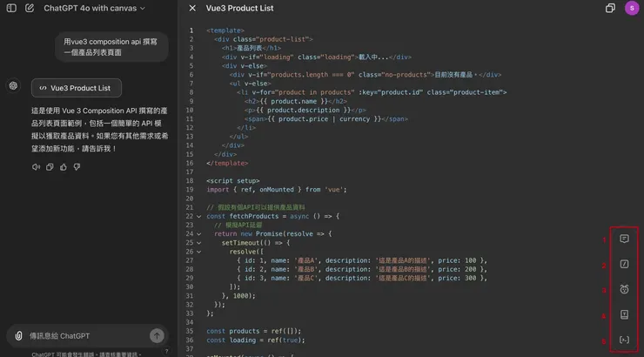Attach a file using paperclip icon
This screenshot has width=644, height=357.
[18, 335]
